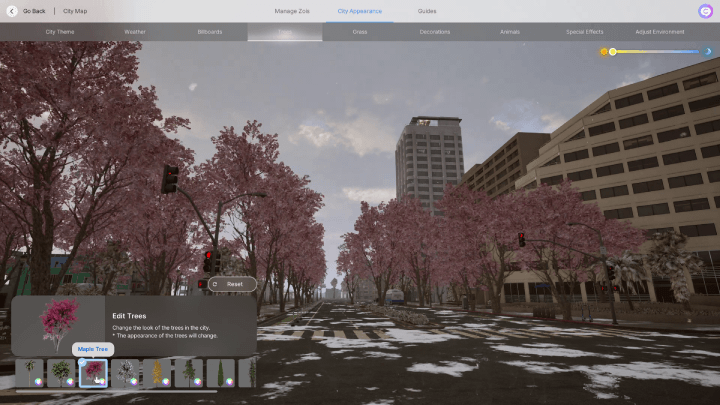The width and height of the screenshot is (720, 405).
Task: Click the sun icon on time slider
Action: (604, 51)
